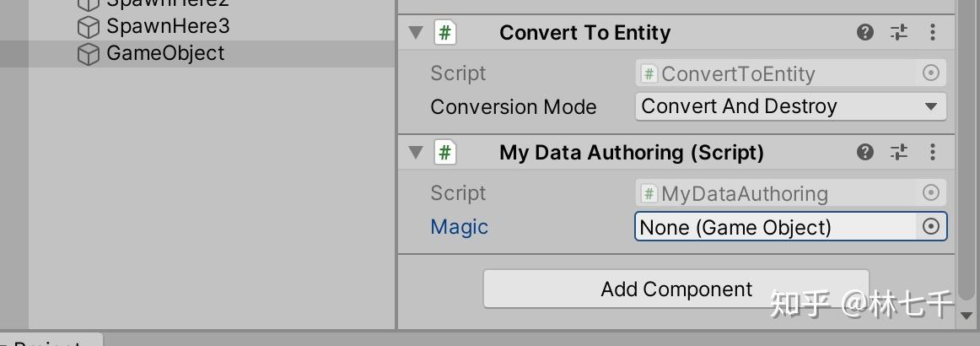The image size is (980, 346).
Task: Click the Add Component button
Action: pos(676,289)
